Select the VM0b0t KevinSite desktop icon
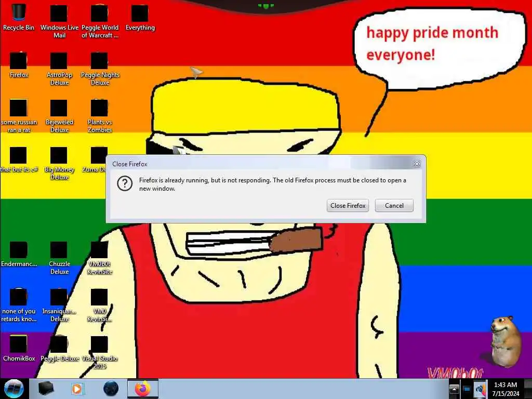This screenshot has height=399, width=532. [x=99, y=258]
